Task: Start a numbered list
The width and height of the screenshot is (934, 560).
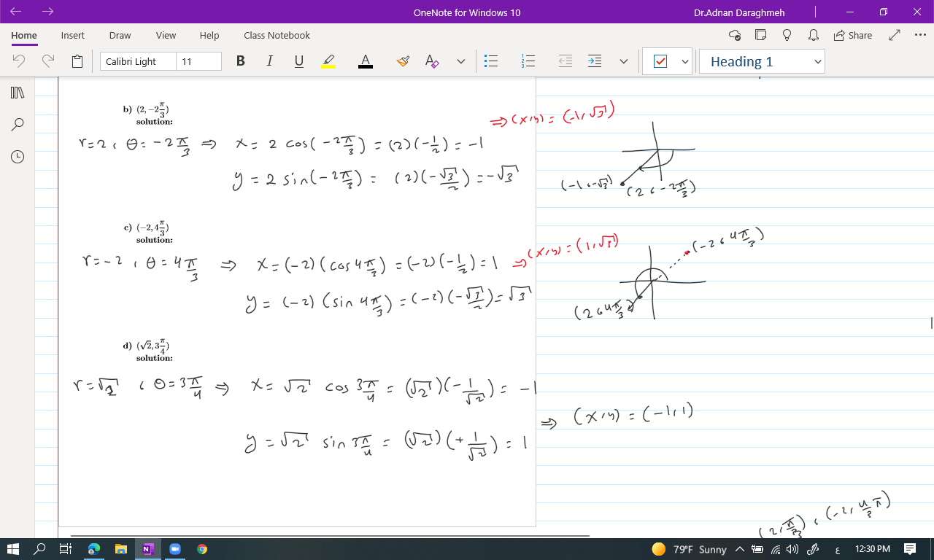Action: [x=528, y=62]
